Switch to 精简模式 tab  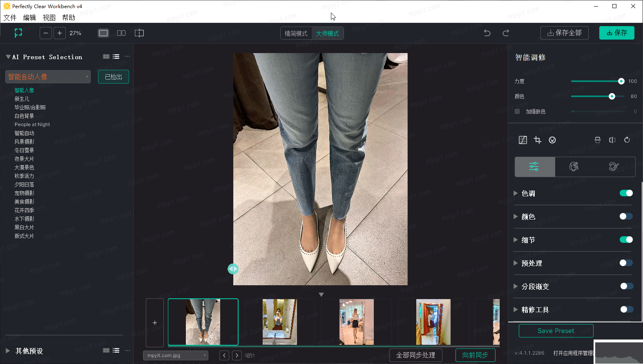[x=296, y=33]
